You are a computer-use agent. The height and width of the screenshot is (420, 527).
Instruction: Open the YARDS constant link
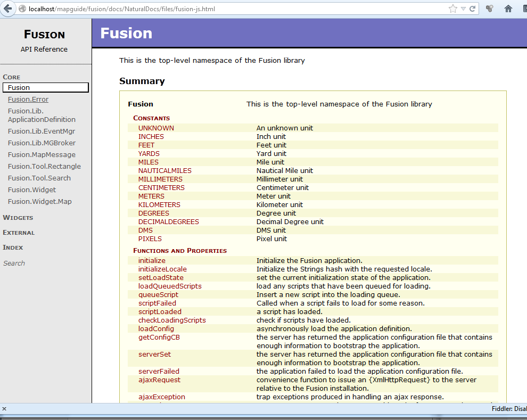(149, 153)
